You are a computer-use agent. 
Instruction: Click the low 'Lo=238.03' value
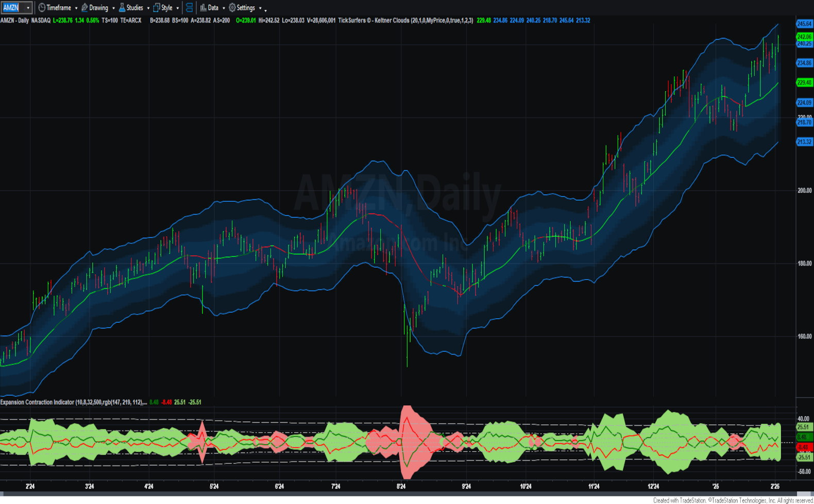coord(293,21)
